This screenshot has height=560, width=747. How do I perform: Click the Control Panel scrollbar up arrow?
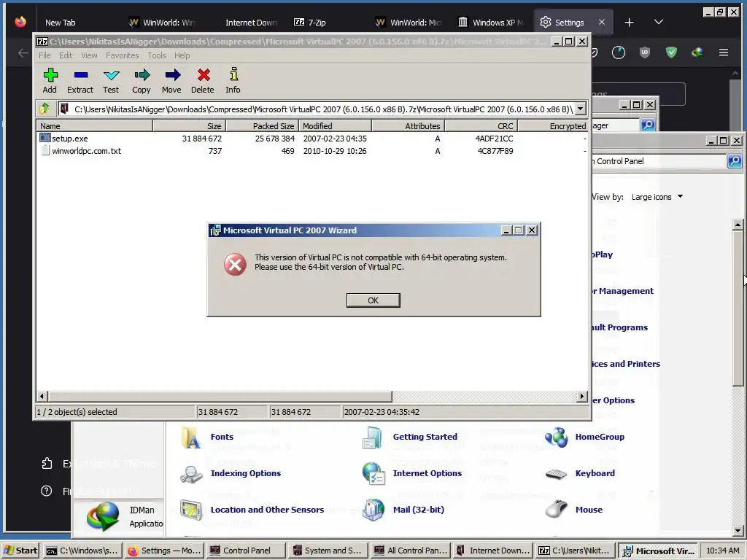[738, 225]
